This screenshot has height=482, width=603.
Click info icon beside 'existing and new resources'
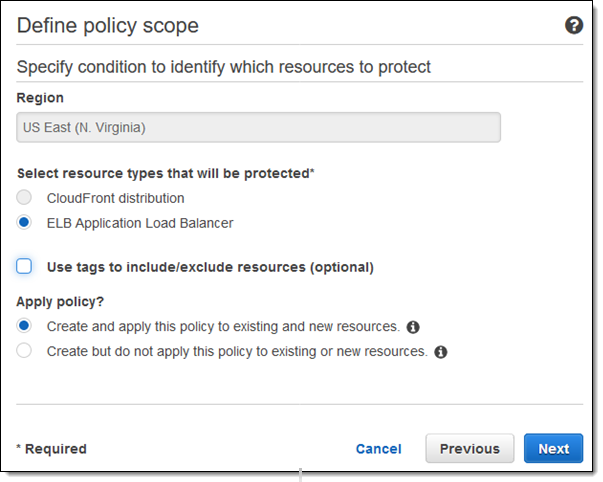pyautogui.click(x=413, y=327)
